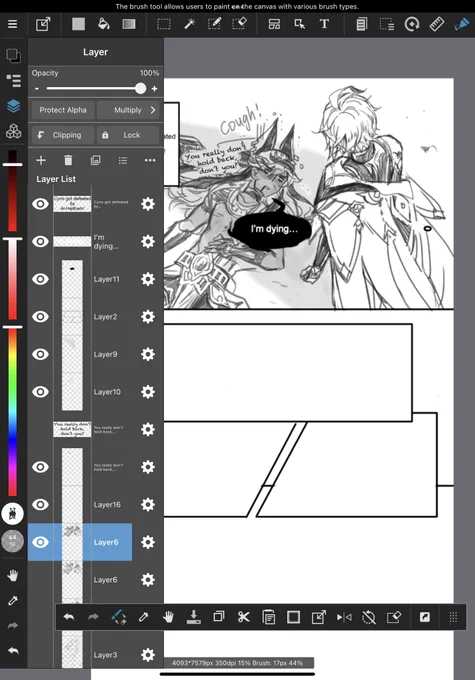Select the Brush tool in top toolbar
The height and width of the screenshot is (680, 475).
click(x=462, y=24)
